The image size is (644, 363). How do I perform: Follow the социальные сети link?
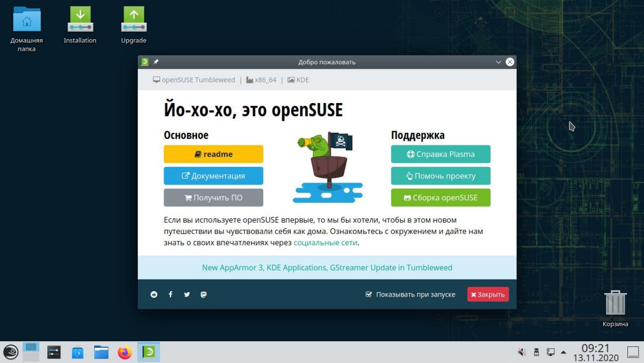click(x=326, y=242)
